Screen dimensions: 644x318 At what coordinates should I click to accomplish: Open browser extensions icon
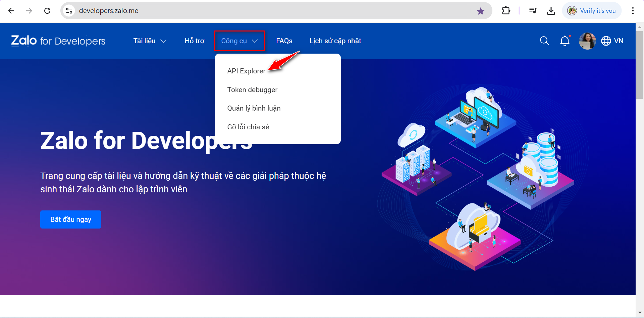coord(506,10)
